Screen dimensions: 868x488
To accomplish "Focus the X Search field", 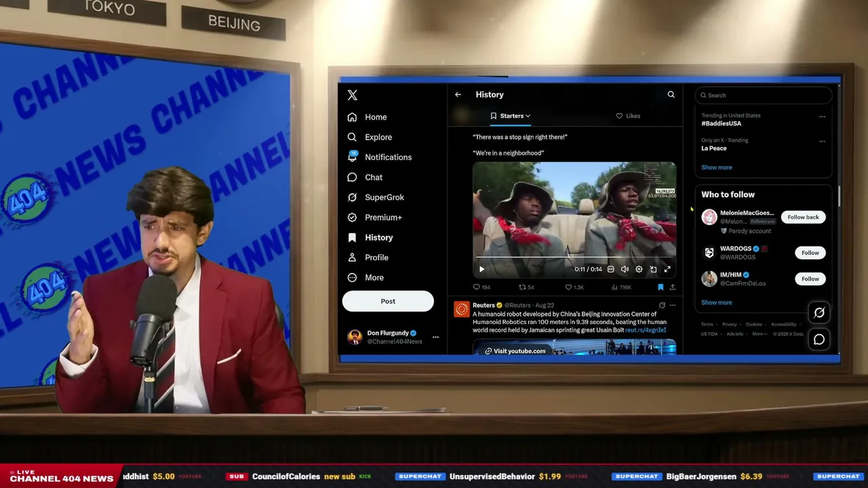I will pos(764,96).
